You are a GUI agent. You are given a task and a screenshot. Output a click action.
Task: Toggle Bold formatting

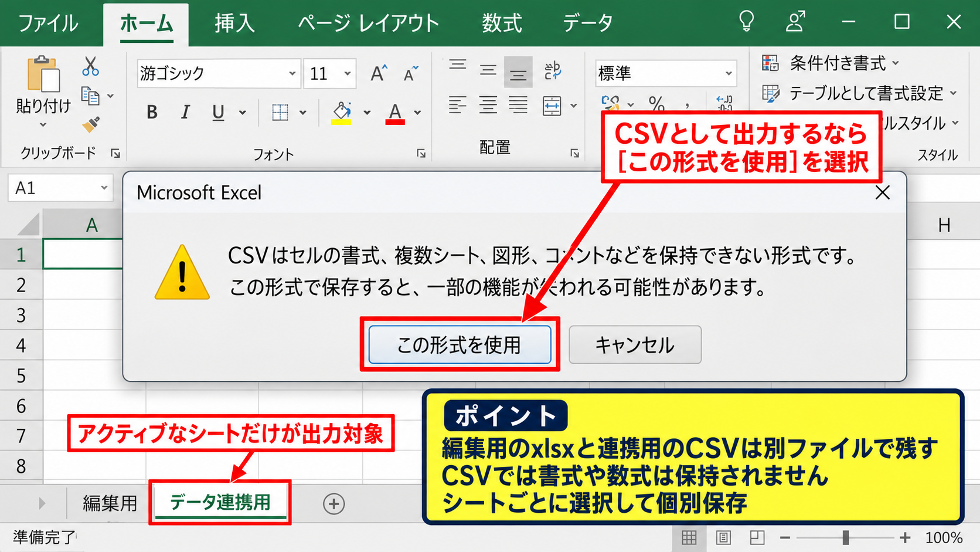tap(152, 112)
